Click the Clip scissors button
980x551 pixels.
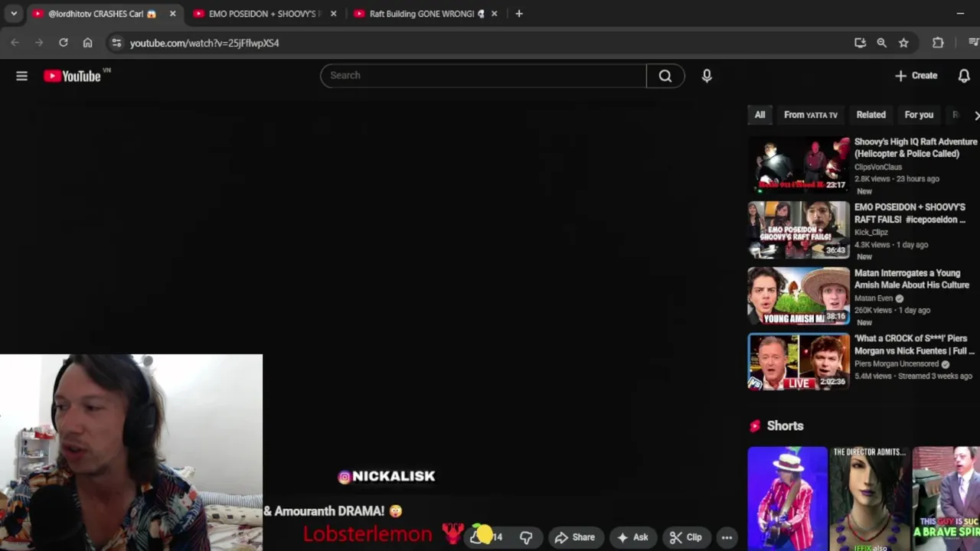tap(686, 537)
